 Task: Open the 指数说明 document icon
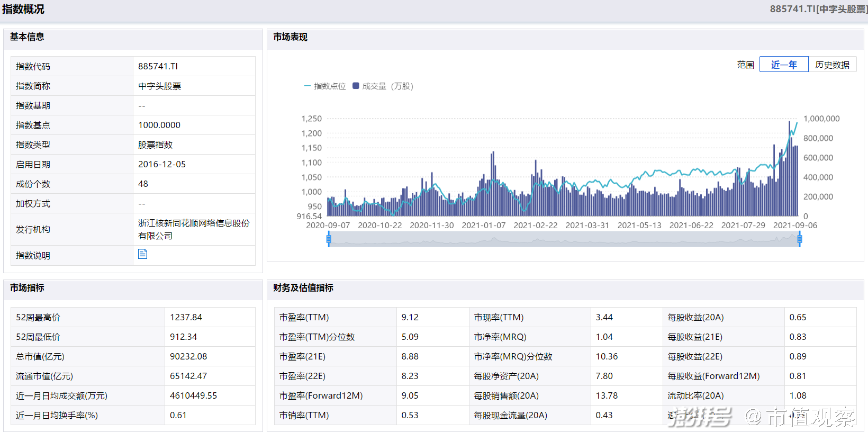(x=142, y=255)
